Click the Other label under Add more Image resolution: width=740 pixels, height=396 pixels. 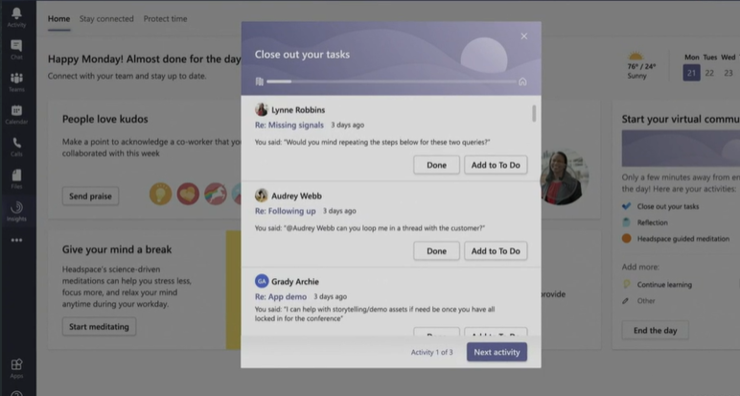click(646, 301)
